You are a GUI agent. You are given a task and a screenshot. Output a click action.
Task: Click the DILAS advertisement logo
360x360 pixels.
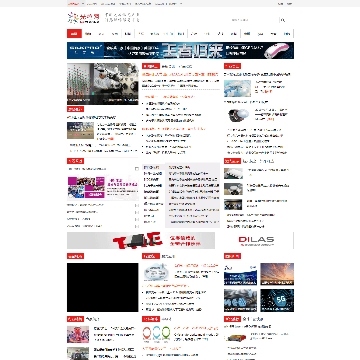tap(256, 240)
